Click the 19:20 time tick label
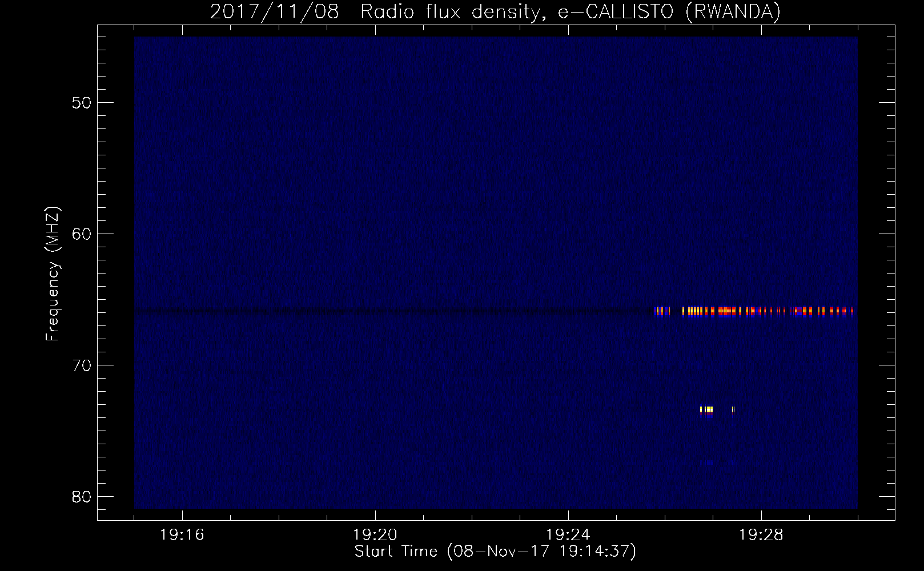Viewport: 924px width, 571px height. [x=375, y=535]
